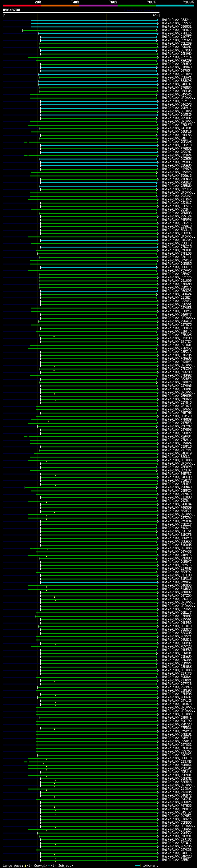
Task: Open hit UniRef100_Q8IA71
Action: [x=177, y=406]
